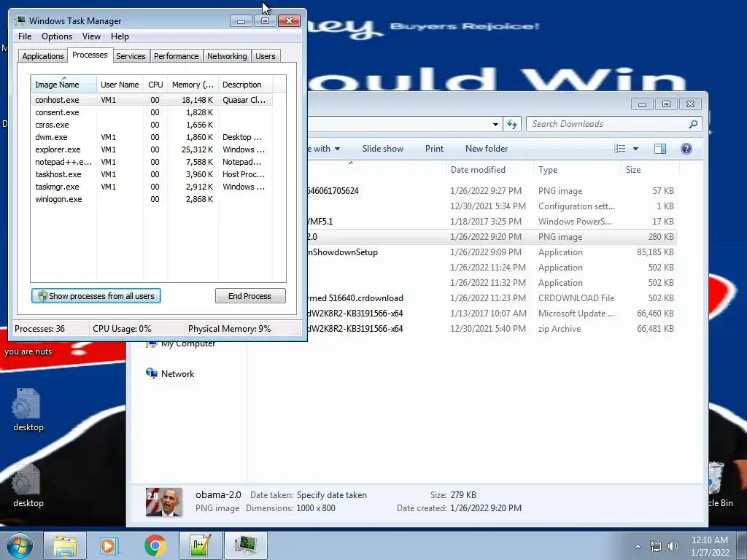Switch to the Users tab

266,56
